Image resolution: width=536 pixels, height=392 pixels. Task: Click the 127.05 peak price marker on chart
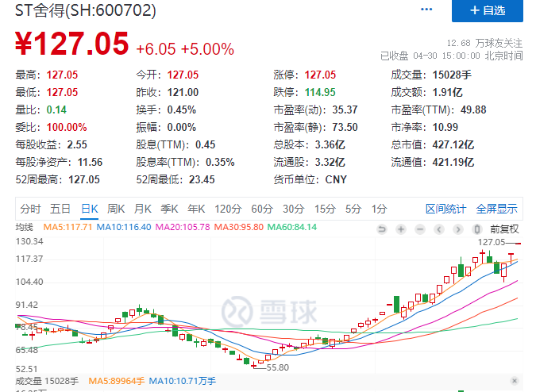click(491, 241)
